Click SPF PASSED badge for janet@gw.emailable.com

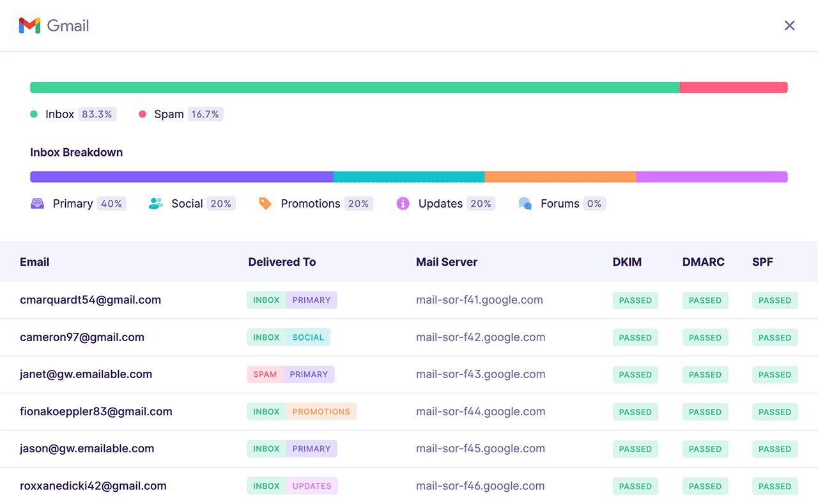pos(775,374)
